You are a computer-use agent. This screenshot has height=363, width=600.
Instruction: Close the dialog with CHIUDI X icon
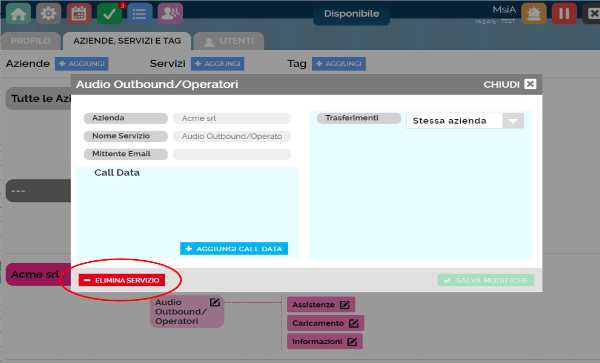[x=530, y=84]
